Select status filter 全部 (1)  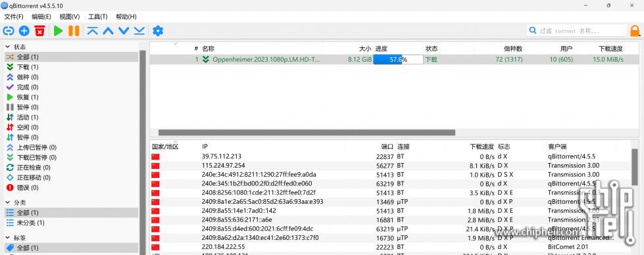(x=72, y=57)
